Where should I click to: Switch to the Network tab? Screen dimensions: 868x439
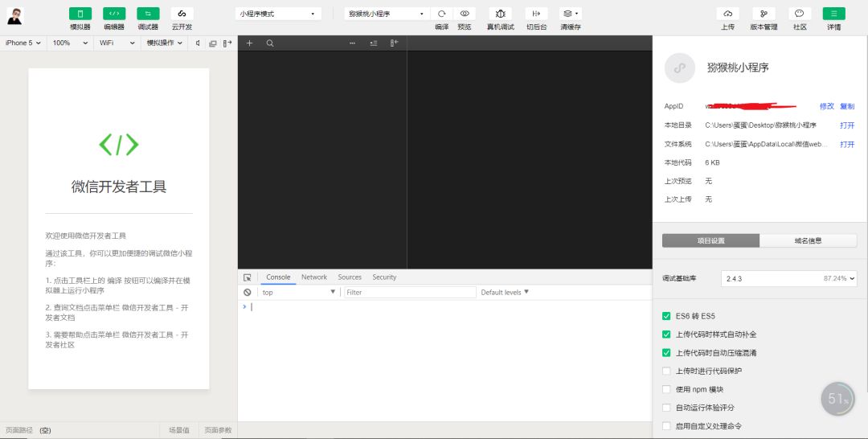[x=314, y=277]
